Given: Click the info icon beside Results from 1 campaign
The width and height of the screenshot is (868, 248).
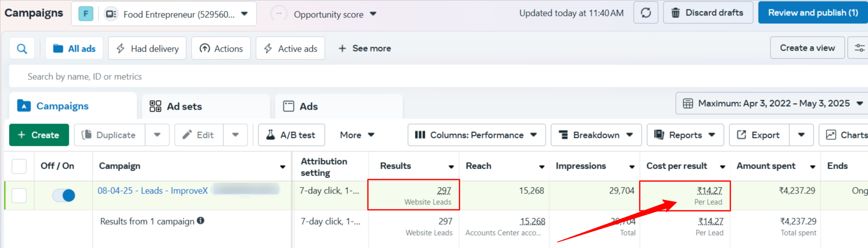Looking at the screenshot, I should click(x=201, y=221).
